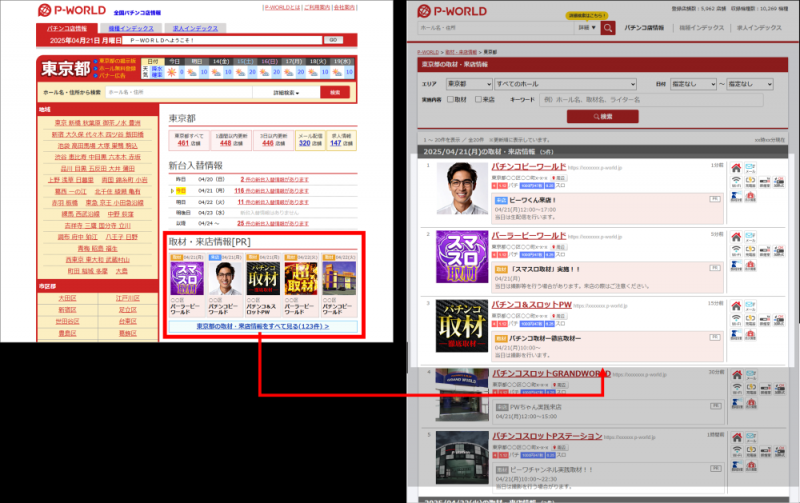The width and height of the screenshot is (800, 503).
Task: Open パーラーピーワールド hall title link
Action: [529, 236]
